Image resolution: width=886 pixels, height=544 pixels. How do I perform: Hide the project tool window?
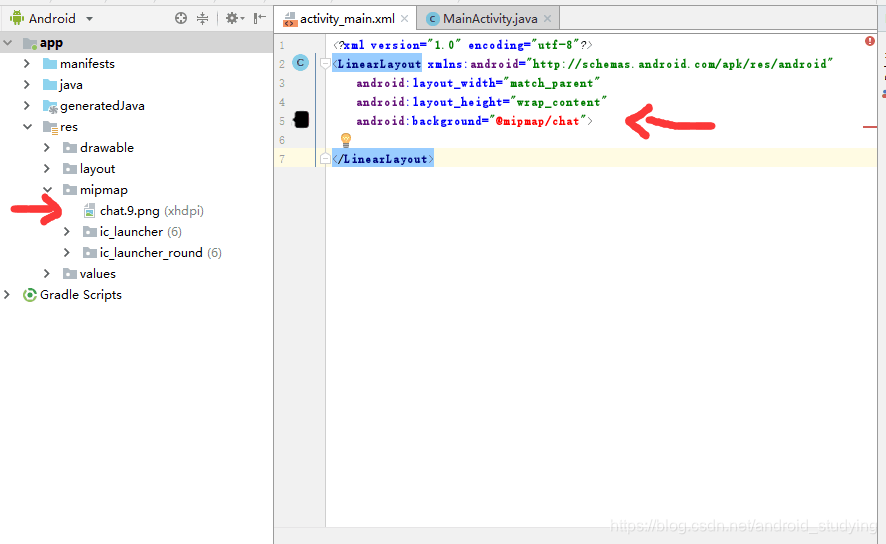259,18
